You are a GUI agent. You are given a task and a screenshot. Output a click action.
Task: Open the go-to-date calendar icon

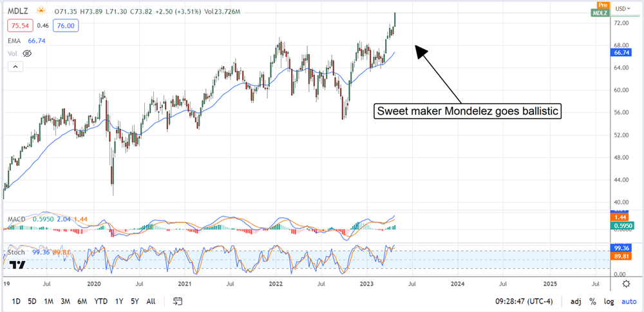coord(178,301)
